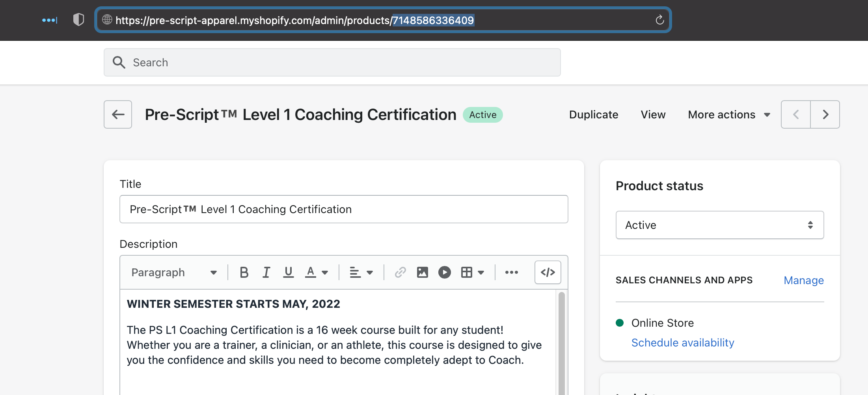The height and width of the screenshot is (395, 868).
Task: Toggle italic text formatting
Action: click(266, 272)
